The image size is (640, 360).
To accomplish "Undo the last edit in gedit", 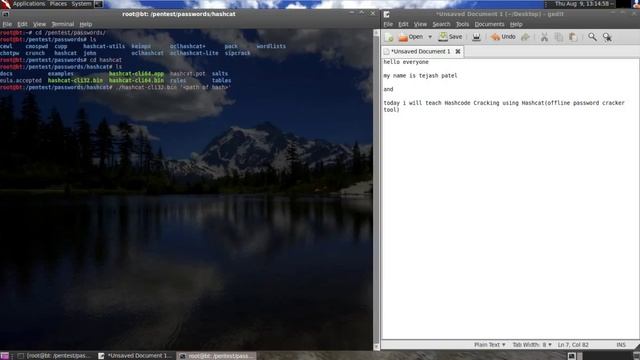I will 503,37.
